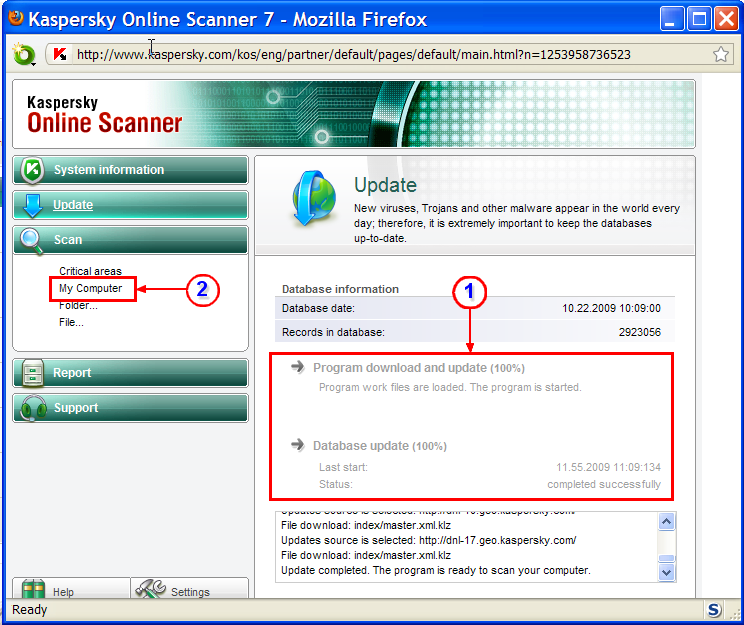744x625 pixels.
Task: Click the Help book icon
Action: (33, 589)
